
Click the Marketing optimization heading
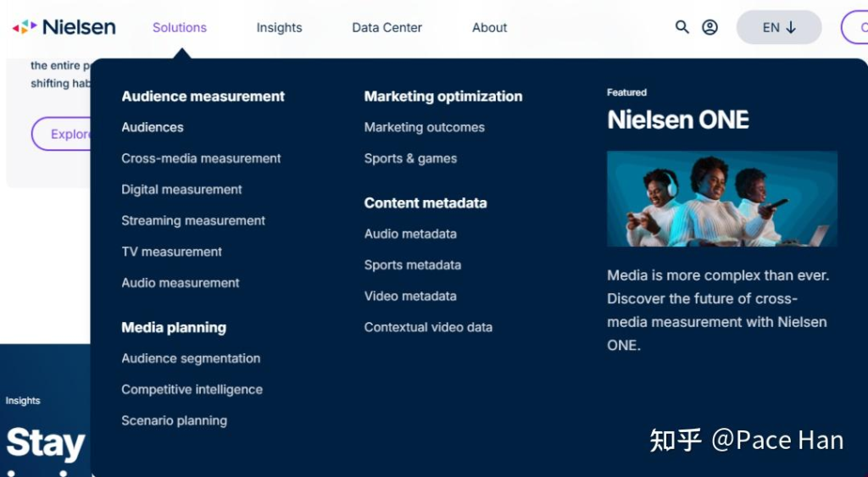pos(443,97)
